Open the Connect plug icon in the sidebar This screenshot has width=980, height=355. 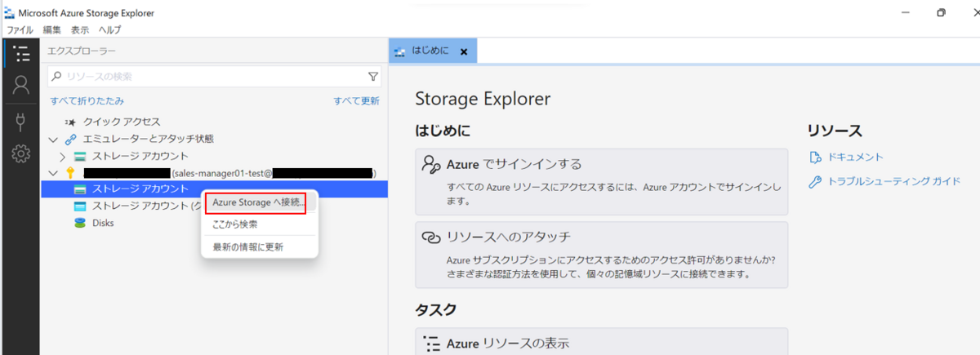click(x=21, y=122)
